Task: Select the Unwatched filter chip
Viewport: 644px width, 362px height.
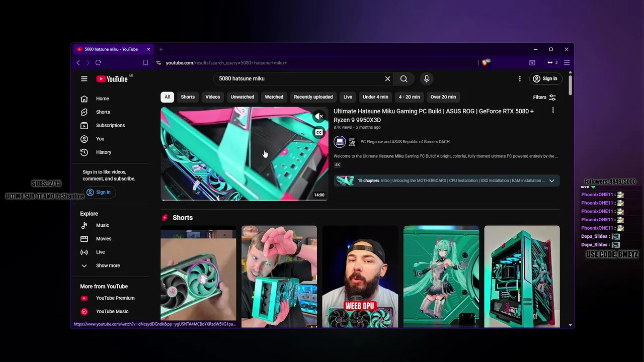Action: 242,97
